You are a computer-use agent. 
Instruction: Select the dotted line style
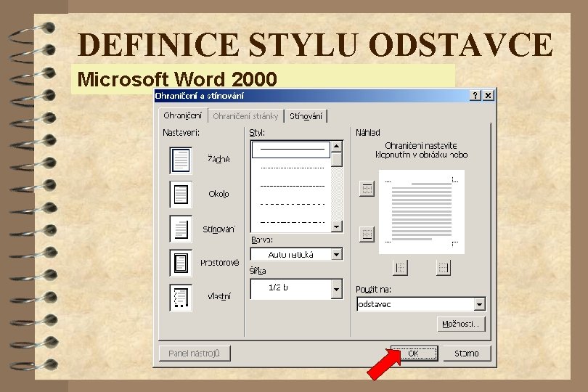[292, 168]
